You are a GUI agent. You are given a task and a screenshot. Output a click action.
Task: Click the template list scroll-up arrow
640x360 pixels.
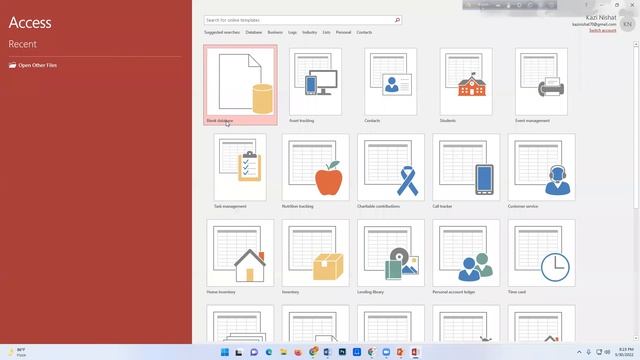point(636,44)
